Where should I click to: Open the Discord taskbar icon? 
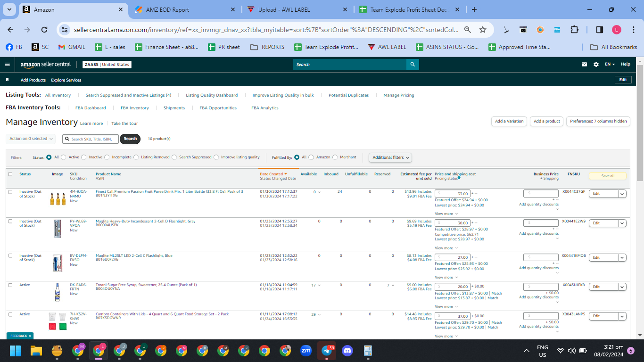point(347,351)
